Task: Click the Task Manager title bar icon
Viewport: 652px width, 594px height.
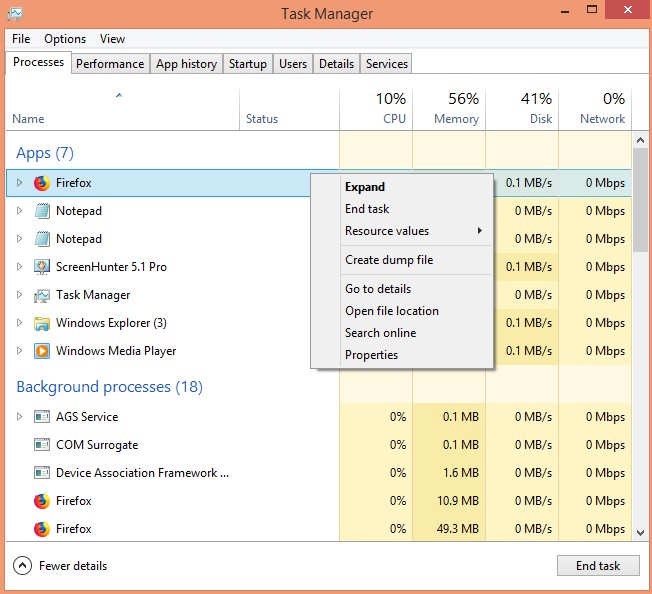Action: 15,14
